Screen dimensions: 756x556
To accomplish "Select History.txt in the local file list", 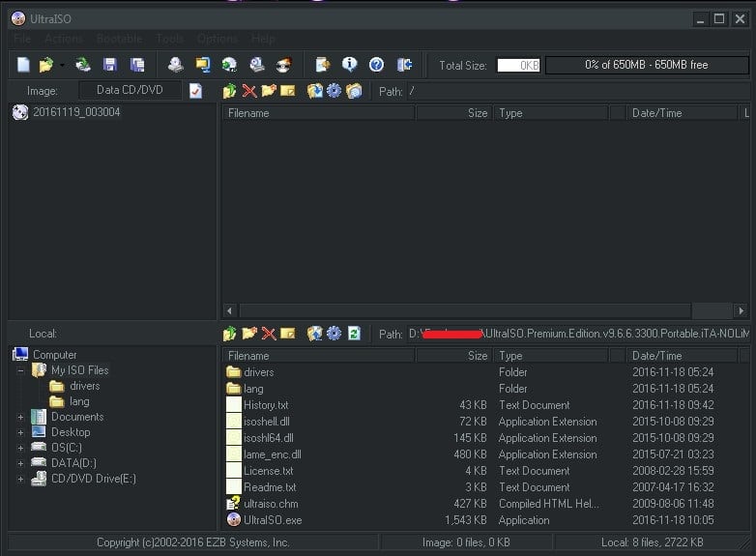I will [x=266, y=405].
